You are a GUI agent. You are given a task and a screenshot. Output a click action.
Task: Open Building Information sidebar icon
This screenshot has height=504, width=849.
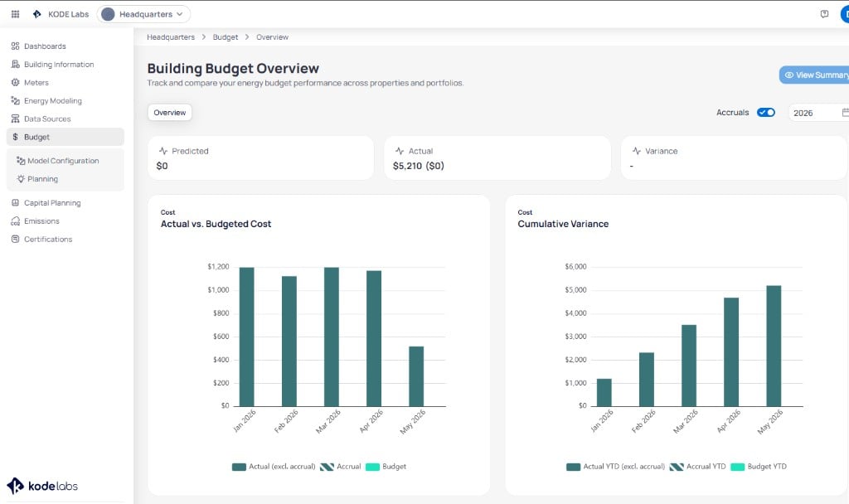point(15,64)
